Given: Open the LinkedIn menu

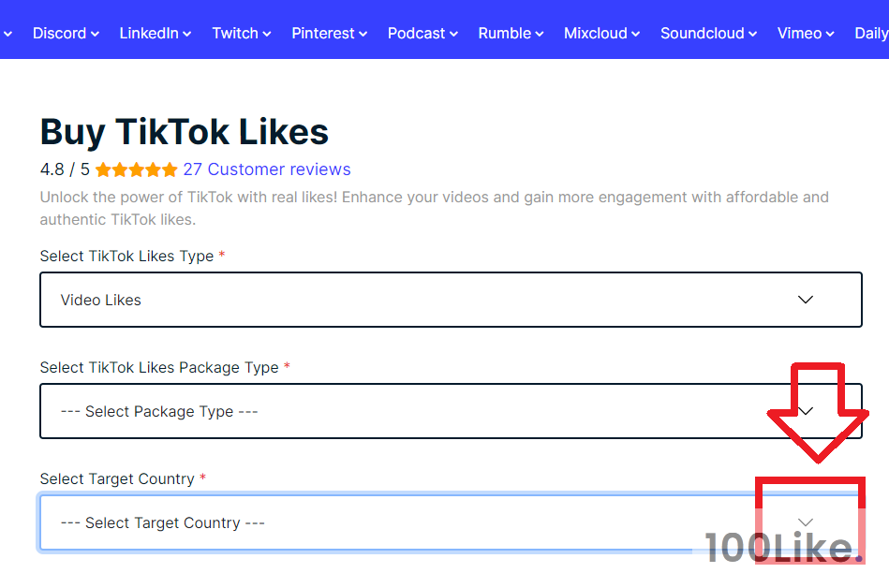Looking at the screenshot, I should click(155, 34).
